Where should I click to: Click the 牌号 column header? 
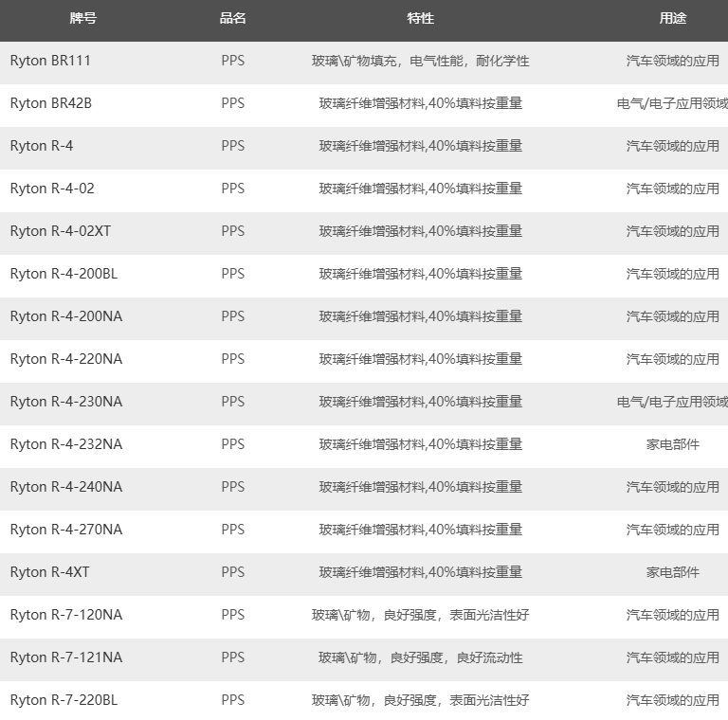pyautogui.click(x=83, y=18)
